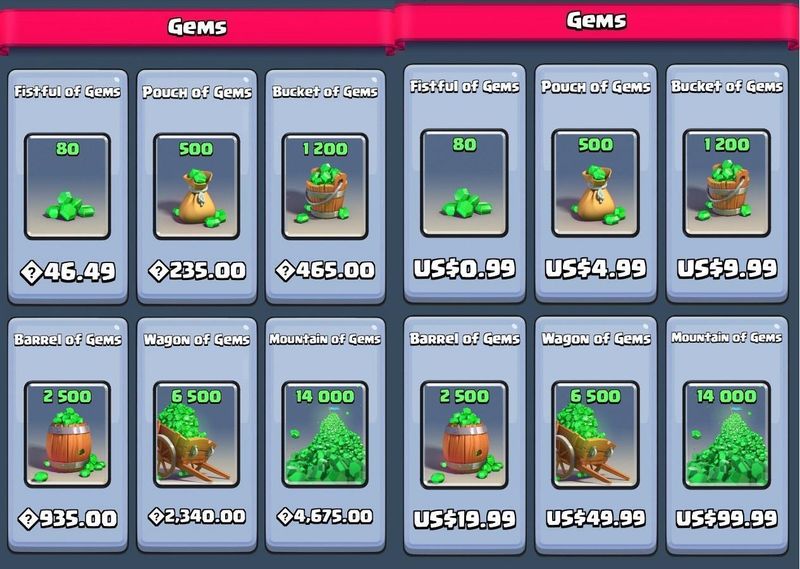Pick the gem bucket image priced US$9.99
This screenshot has height=569, width=800.
pos(727,183)
